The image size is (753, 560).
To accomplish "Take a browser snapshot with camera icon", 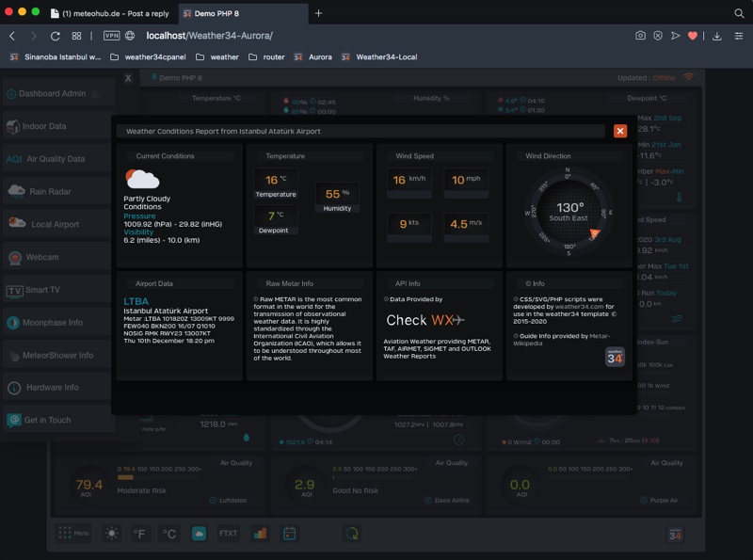I will pyautogui.click(x=640, y=36).
